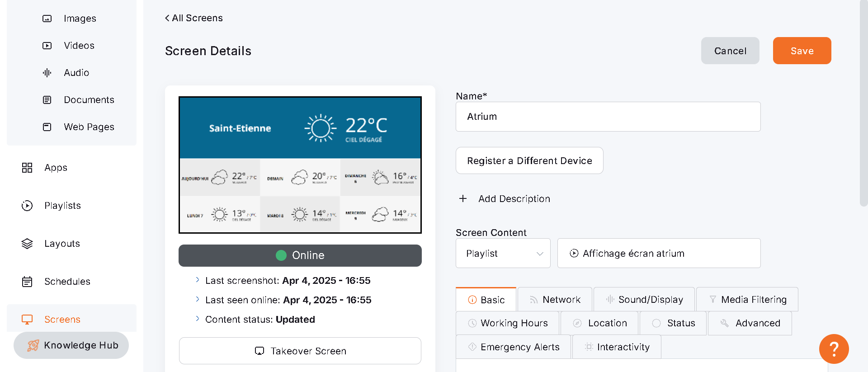The image size is (868, 372).
Task: Expand the Last screenshot details
Action: point(198,280)
